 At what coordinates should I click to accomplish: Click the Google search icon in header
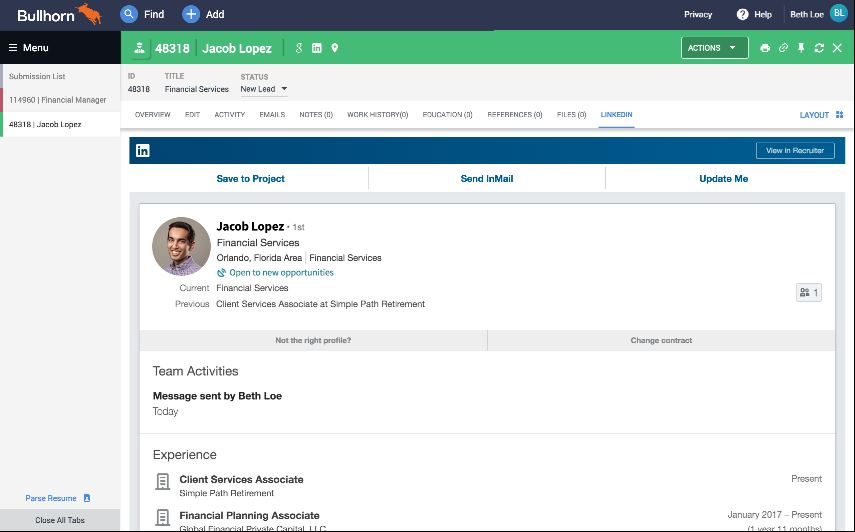[x=299, y=48]
